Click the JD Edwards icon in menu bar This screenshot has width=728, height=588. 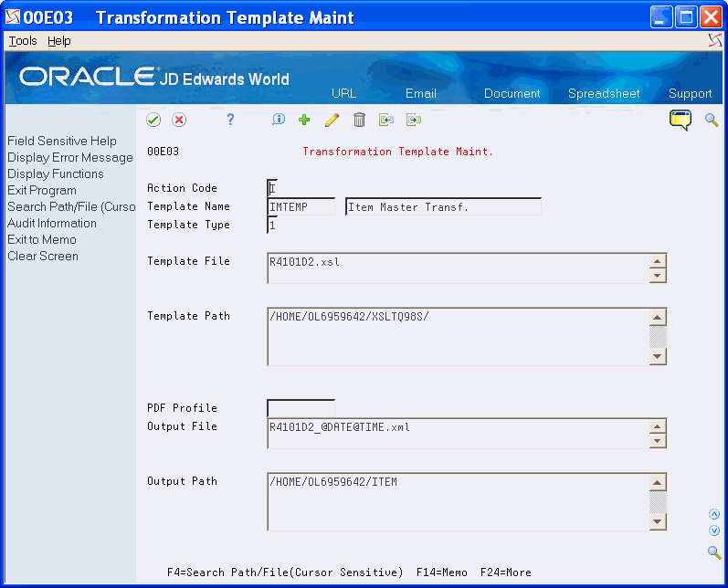[715, 40]
